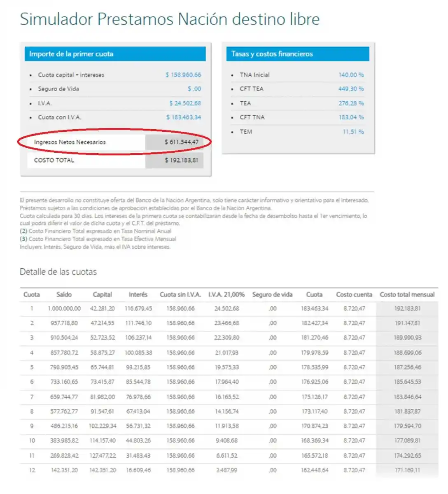This screenshot has width=448, height=494.
Task: Click the Costo total mensual column header
Action: [x=407, y=295]
